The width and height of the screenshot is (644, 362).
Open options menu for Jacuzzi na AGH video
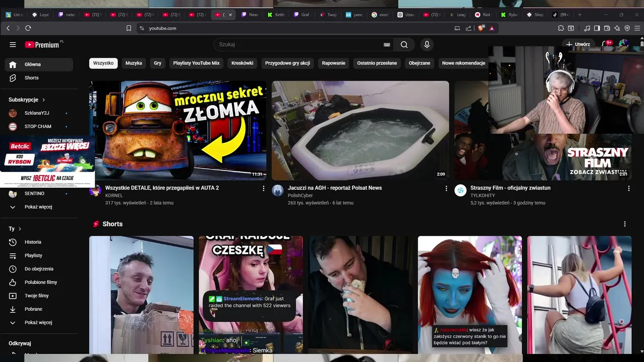click(x=446, y=188)
